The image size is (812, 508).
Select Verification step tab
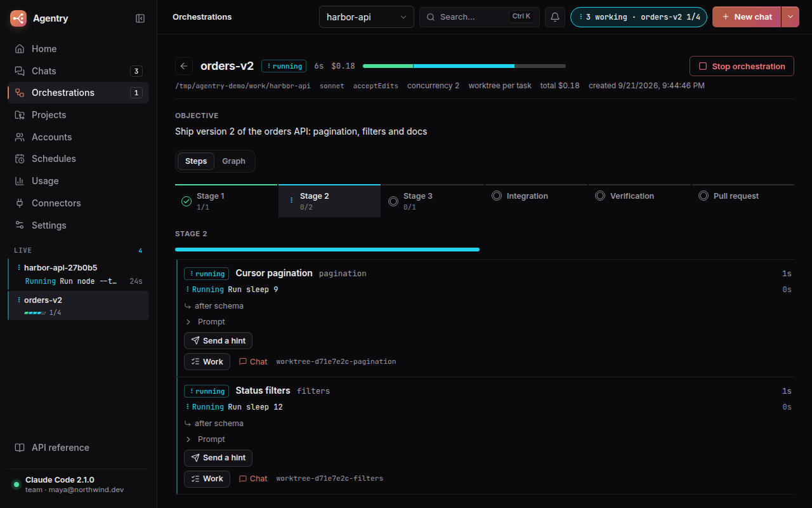639,201
